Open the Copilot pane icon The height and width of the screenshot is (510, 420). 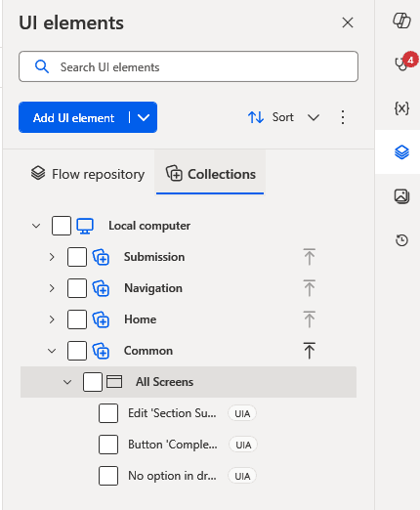[x=401, y=21]
